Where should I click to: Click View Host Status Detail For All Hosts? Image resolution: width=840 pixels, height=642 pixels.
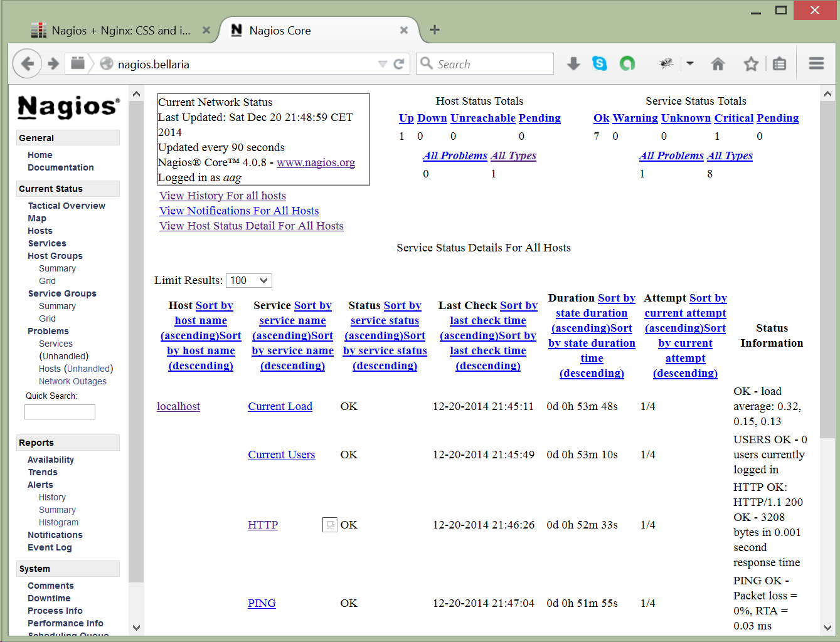(252, 226)
